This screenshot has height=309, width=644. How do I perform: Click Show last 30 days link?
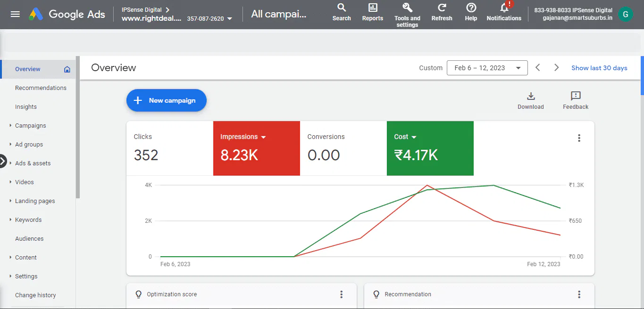[x=599, y=68]
